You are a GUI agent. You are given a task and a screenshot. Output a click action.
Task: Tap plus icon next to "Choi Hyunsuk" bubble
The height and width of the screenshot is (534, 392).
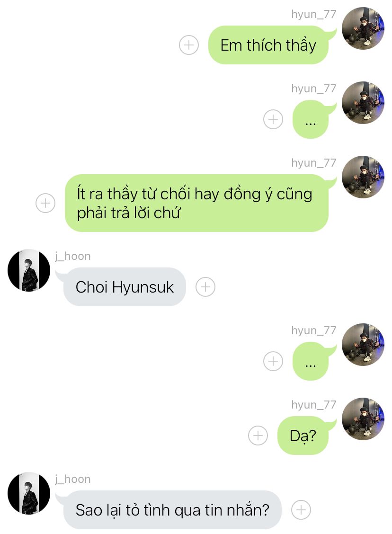pyautogui.click(x=205, y=287)
